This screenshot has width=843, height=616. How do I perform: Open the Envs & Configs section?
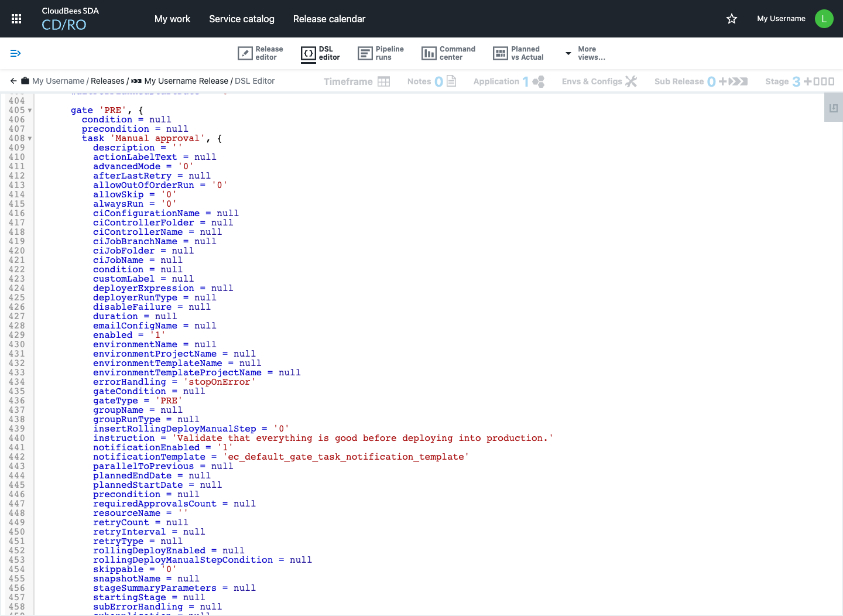[x=599, y=81]
